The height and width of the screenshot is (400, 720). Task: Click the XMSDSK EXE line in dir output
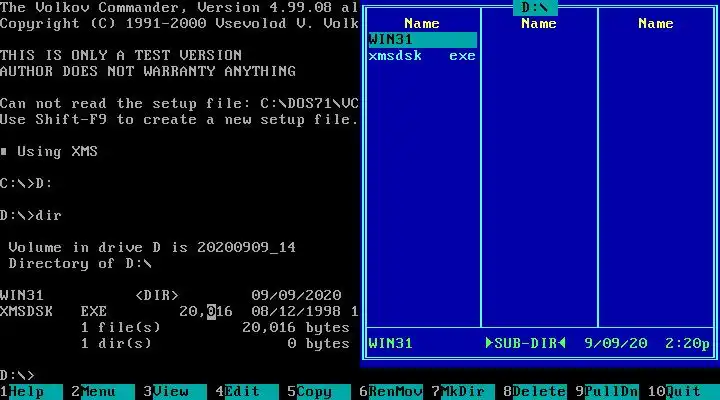[179, 311]
